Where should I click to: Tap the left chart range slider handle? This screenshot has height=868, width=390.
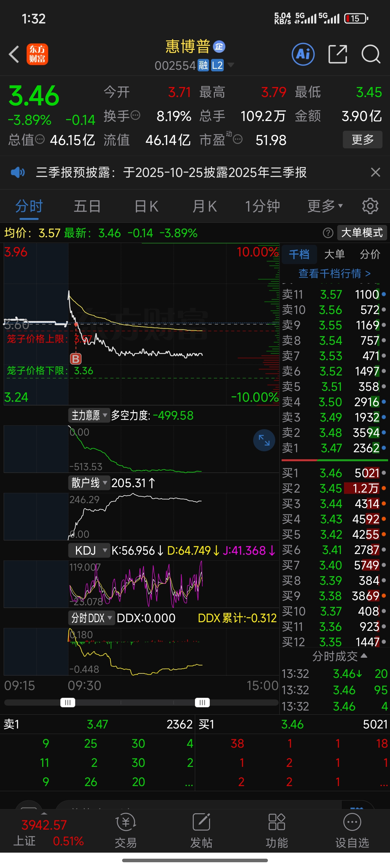click(x=68, y=703)
